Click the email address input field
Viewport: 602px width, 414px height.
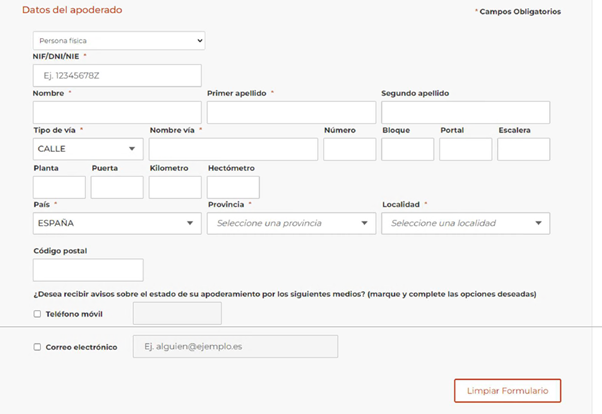pos(235,347)
